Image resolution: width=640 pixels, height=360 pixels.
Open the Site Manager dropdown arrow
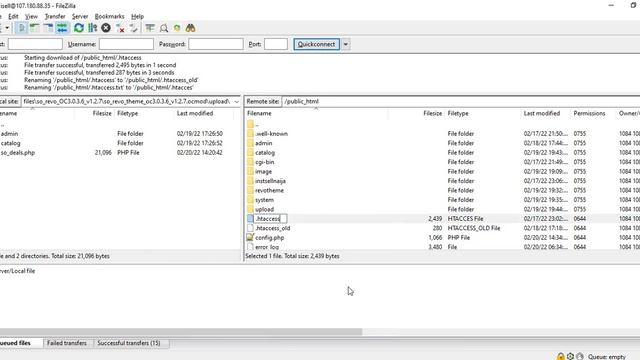[x=7, y=28]
